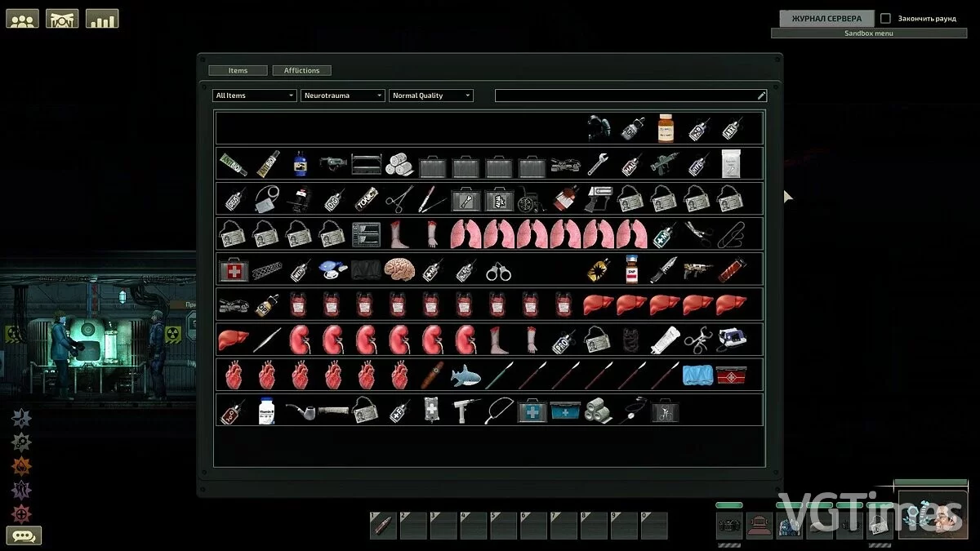Select the wrench item in the grid
This screenshot has height=551, width=980.
597,164
